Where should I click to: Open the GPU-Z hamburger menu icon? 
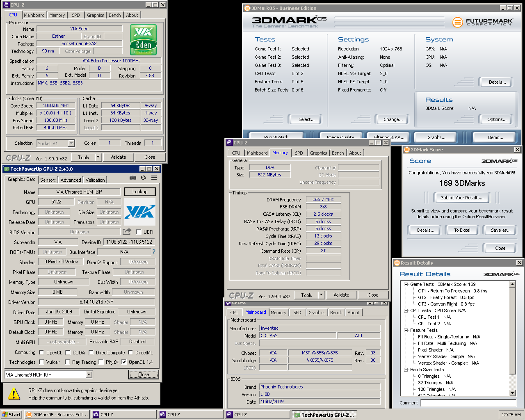pos(154,178)
